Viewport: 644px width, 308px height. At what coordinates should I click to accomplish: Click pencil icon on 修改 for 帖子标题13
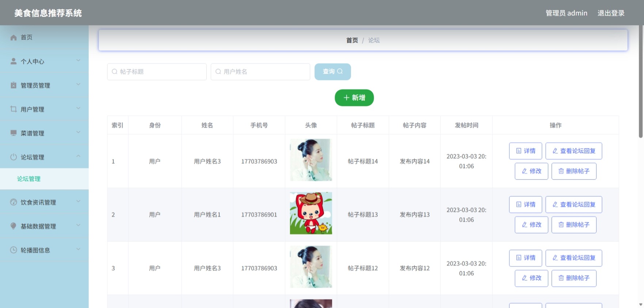[x=525, y=224]
